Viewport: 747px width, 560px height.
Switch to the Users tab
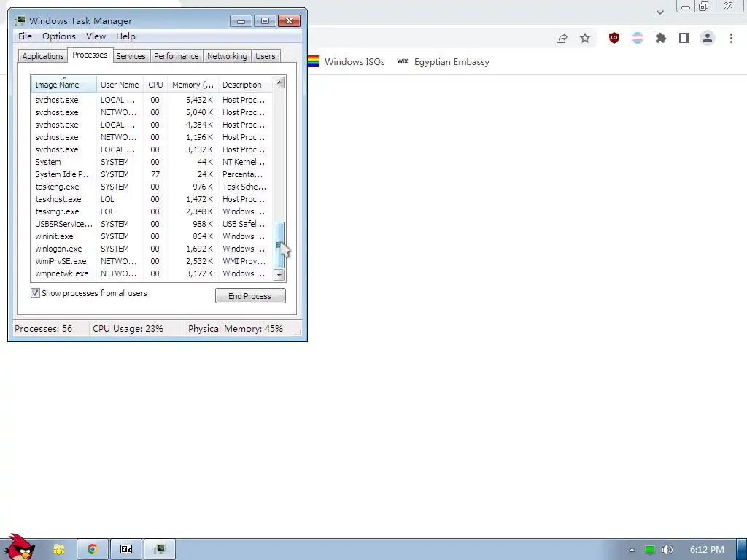266,56
